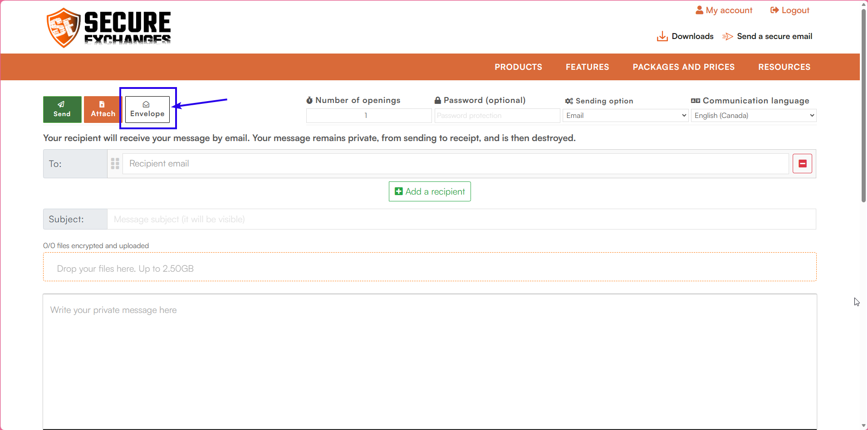Click the My account person icon
Screen dimensions: 868x430
(x=699, y=10)
